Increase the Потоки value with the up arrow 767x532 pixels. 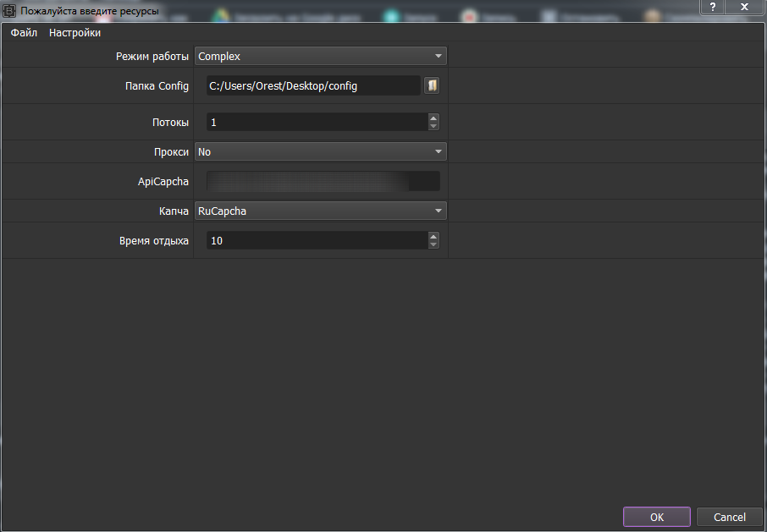point(433,118)
